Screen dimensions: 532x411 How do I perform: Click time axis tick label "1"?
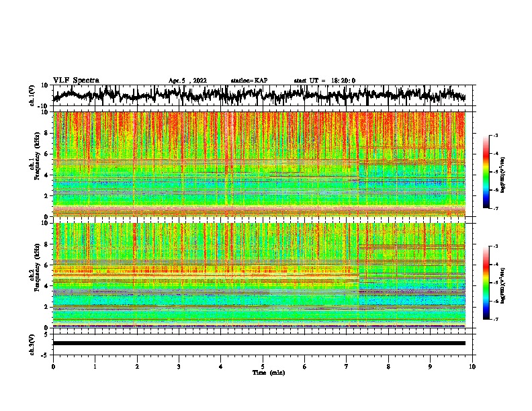point(95,367)
